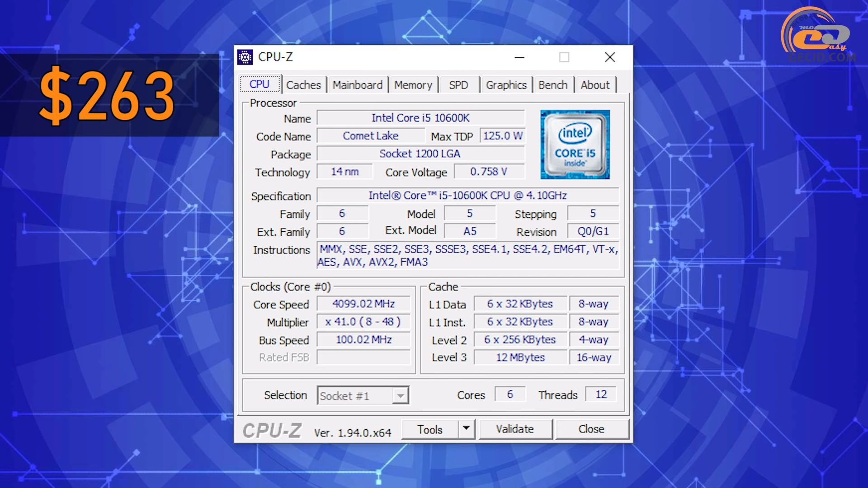
Task: Click the Cores count value 6
Action: pos(510,394)
